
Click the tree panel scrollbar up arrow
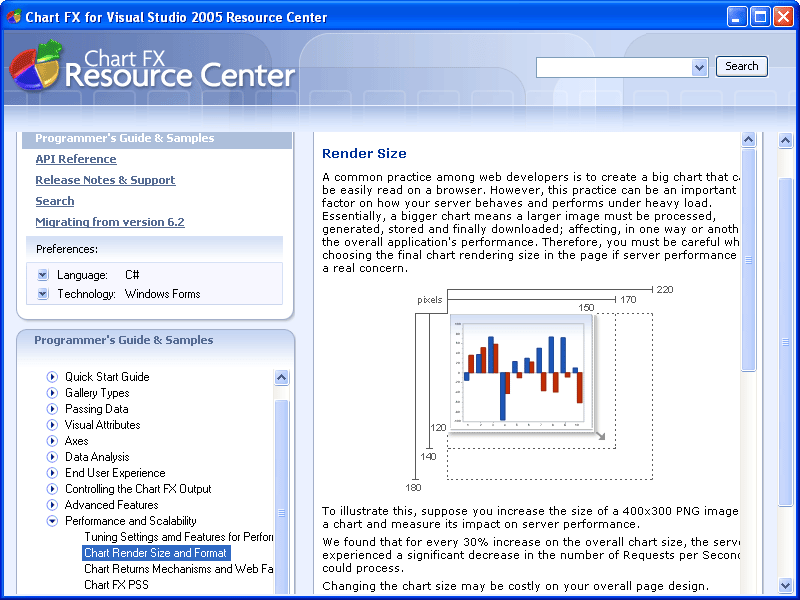point(282,377)
